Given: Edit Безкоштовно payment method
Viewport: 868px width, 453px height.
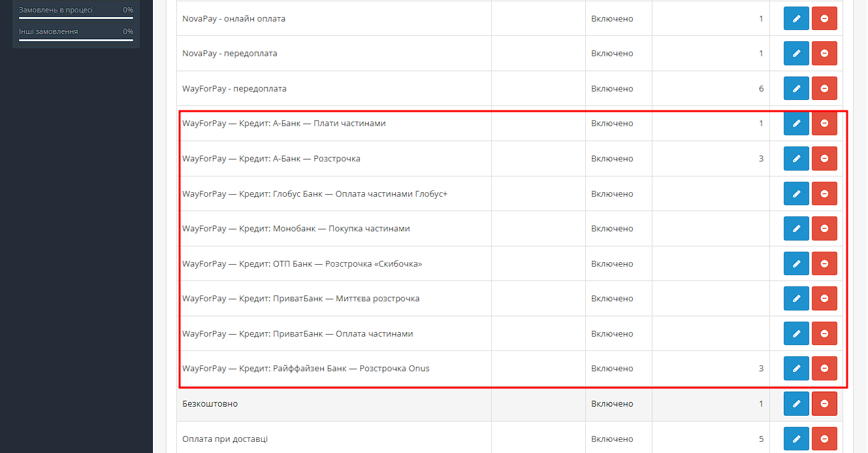Looking at the screenshot, I should (x=796, y=403).
